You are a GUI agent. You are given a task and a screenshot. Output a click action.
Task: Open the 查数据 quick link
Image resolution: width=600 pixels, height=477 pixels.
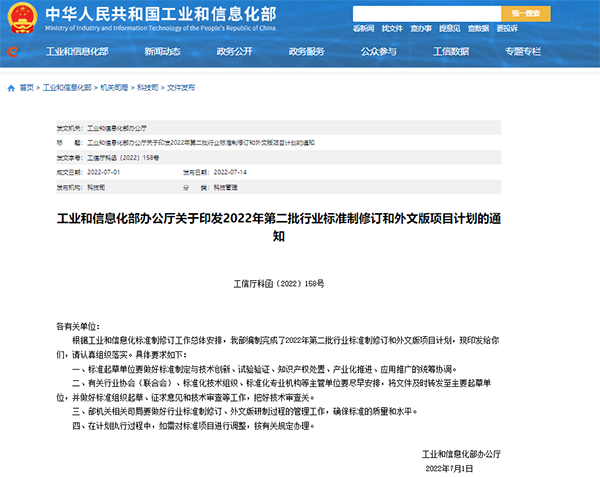coord(478,29)
